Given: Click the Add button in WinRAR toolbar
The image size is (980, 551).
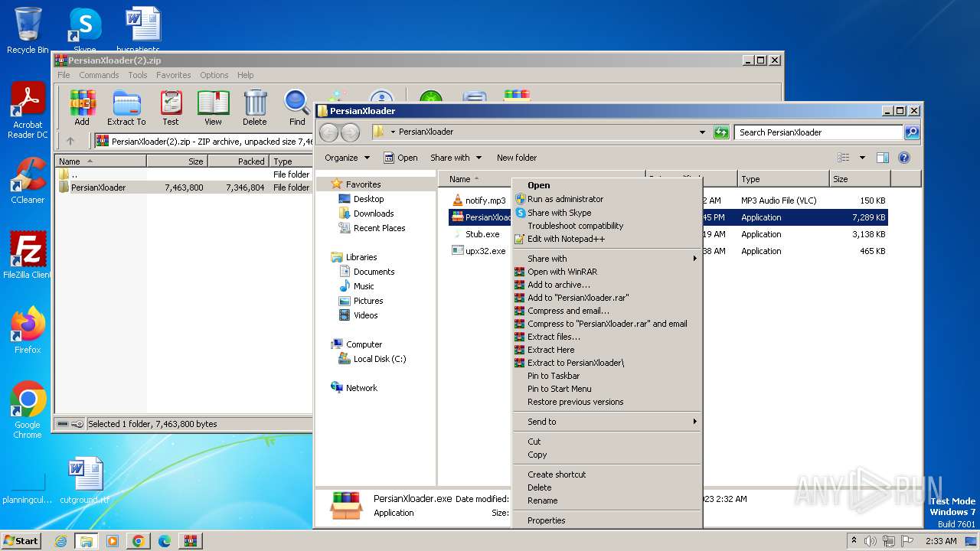Looking at the screenshot, I should tap(82, 108).
